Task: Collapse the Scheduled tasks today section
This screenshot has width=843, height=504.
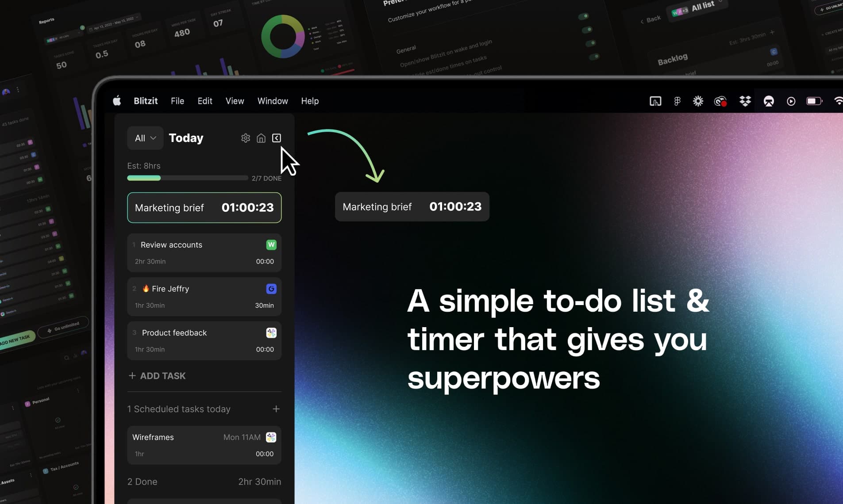Action: pos(179,409)
